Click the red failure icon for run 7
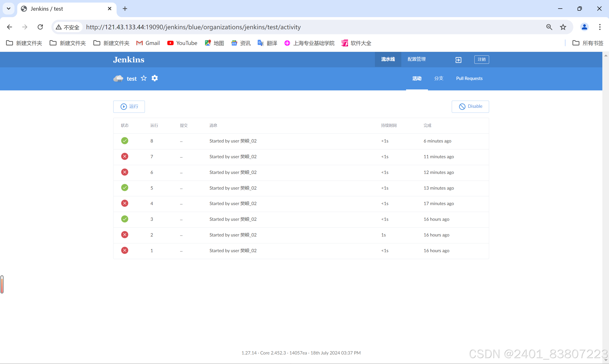The width and height of the screenshot is (609, 364). [x=125, y=156]
